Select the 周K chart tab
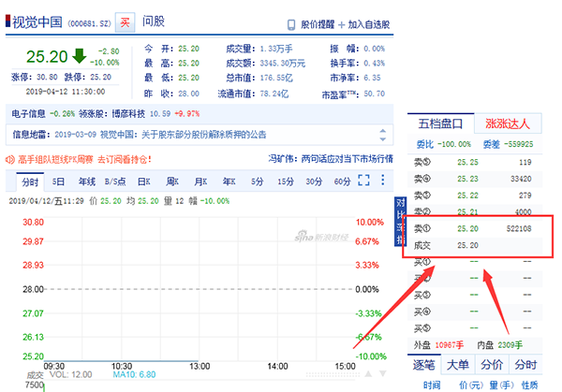This screenshot has width=562, height=392. tap(172, 181)
